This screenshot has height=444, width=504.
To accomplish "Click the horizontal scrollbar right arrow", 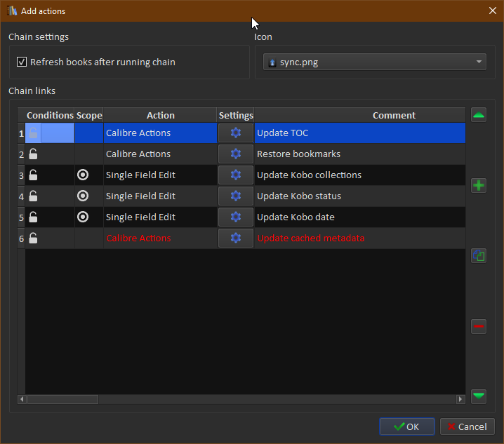I will 460,399.
